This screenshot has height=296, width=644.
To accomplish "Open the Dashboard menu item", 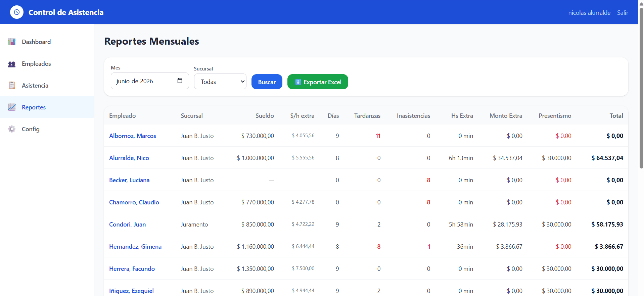I will (x=47, y=42).
